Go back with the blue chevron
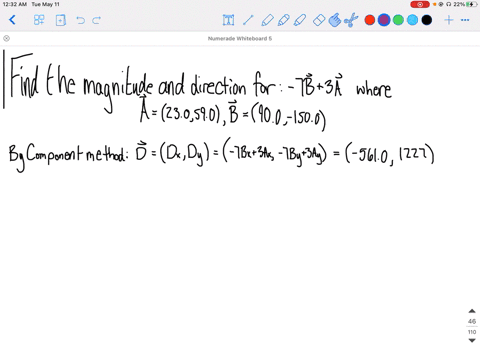Screen dimensions: 480x360 [12, 20]
